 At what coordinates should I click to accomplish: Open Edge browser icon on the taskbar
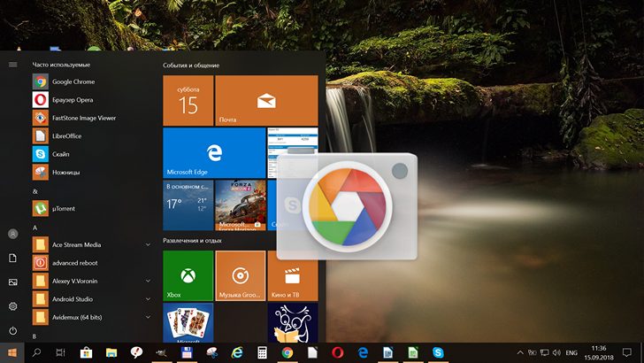coord(363,352)
